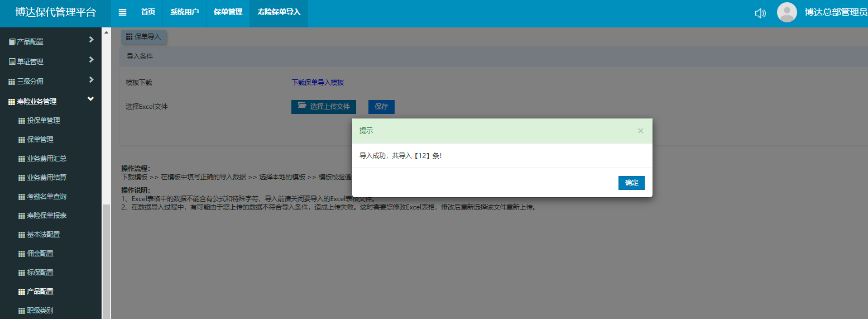Click the grid icon beside 职级类别
The height and width of the screenshot is (319, 868).
[22, 311]
